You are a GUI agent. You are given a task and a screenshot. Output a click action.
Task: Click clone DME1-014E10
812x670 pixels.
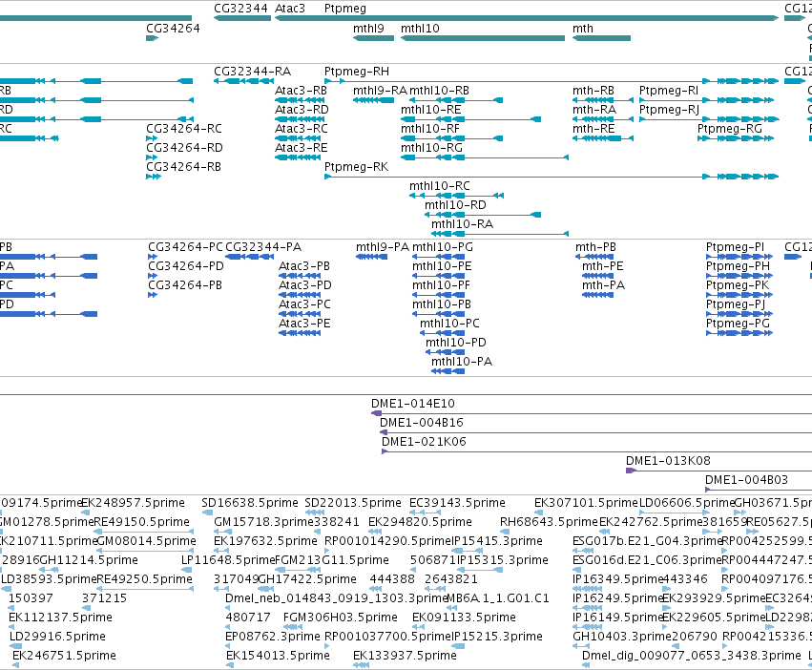413,403
